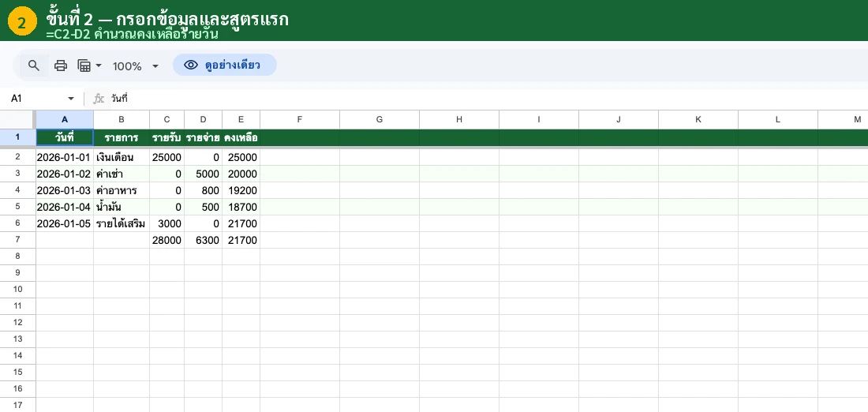Select row 10 header
The width and height of the screenshot is (868, 412).
17,289
